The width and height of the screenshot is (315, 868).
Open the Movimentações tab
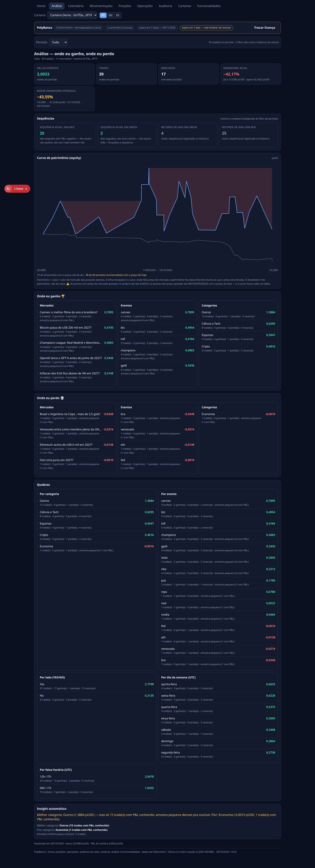click(101, 6)
